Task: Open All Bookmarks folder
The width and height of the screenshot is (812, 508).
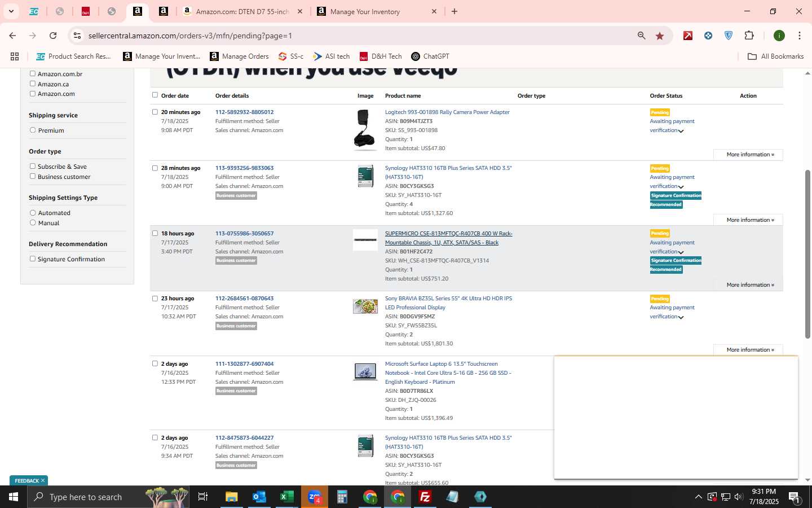Action: point(775,56)
